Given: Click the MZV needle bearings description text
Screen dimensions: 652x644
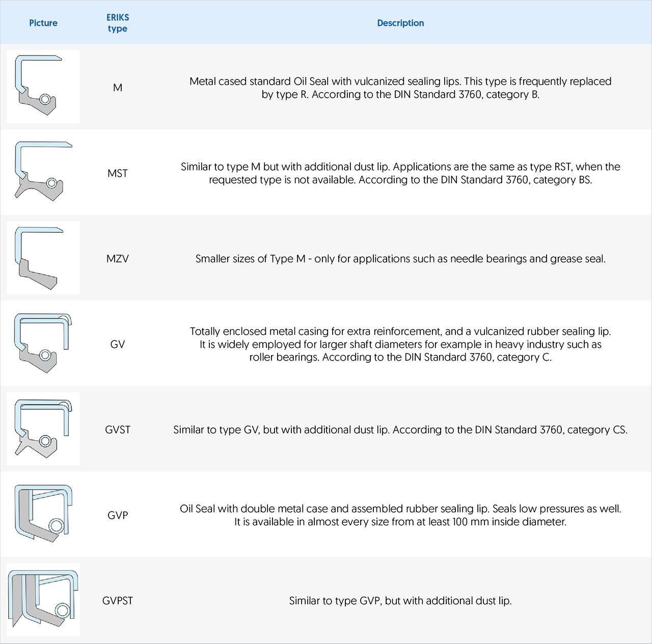Looking at the screenshot, I should tap(400, 259).
